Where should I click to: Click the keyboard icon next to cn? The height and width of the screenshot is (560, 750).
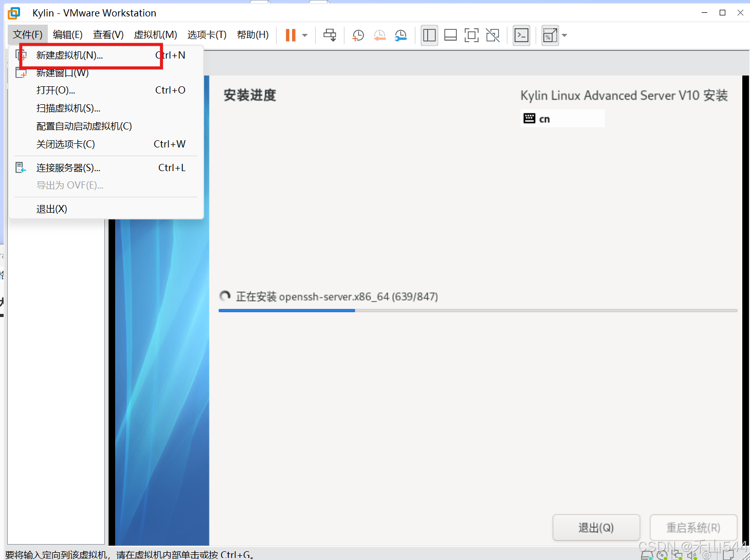point(529,118)
